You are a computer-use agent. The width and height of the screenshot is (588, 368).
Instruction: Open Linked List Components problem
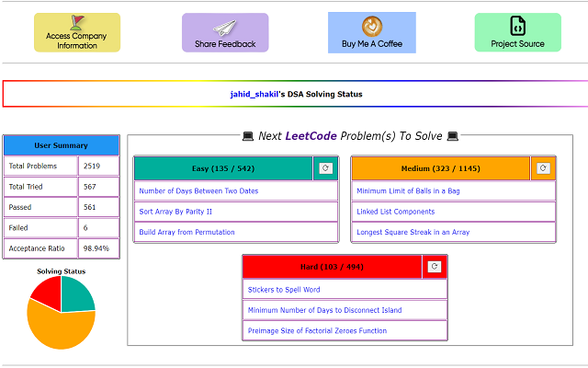(396, 212)
